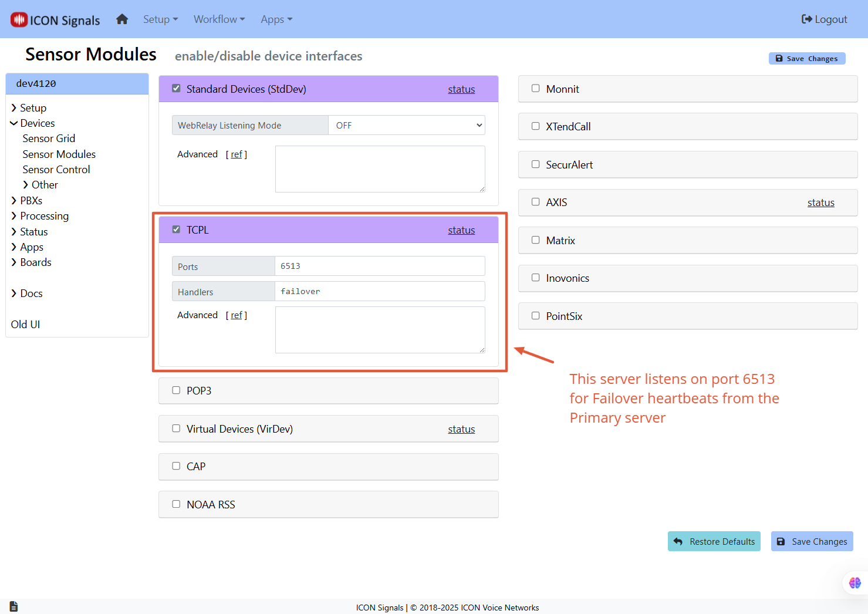Image resolution: width=868 pixels, height=614 pixels.
Task: Check the Monnit checkbox
Action: click(x=535, y=87)
